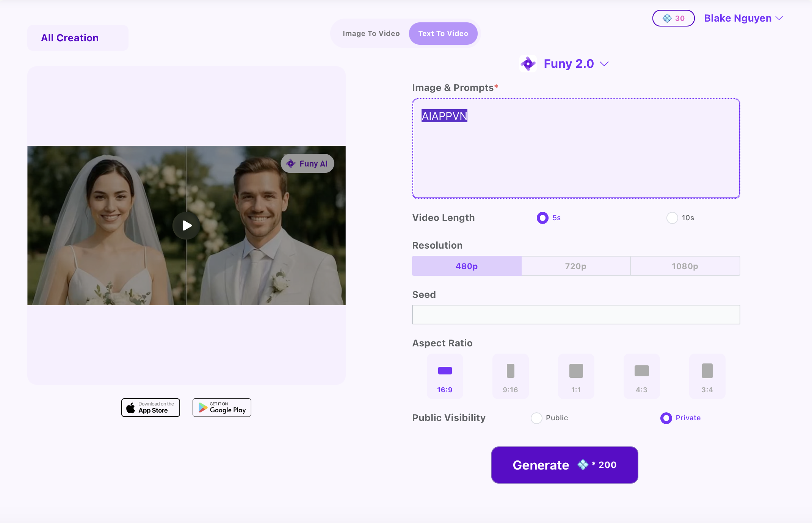Viewport: 812px width, 523px height.
Task: Click into the Seed input field
Action: coord(575,315)
